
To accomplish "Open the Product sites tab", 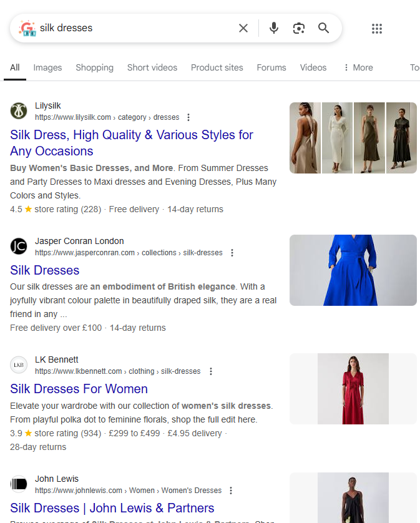I will [x=217, y=67].
